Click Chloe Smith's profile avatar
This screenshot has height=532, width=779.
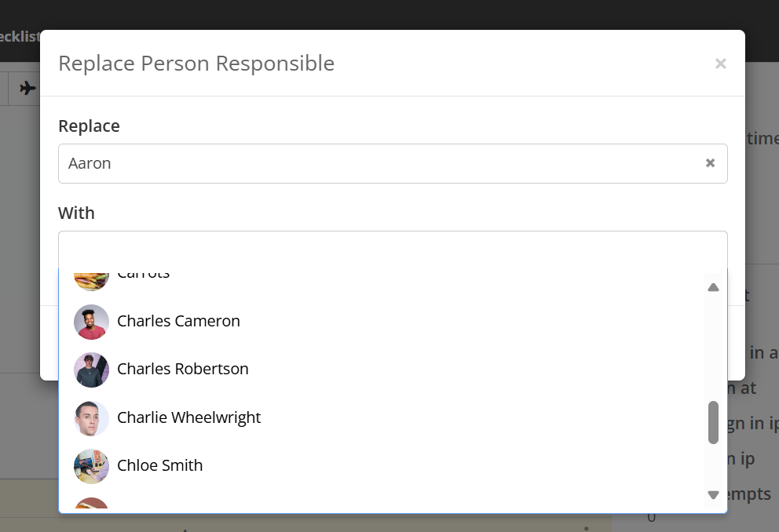click(x=91, y=466)
